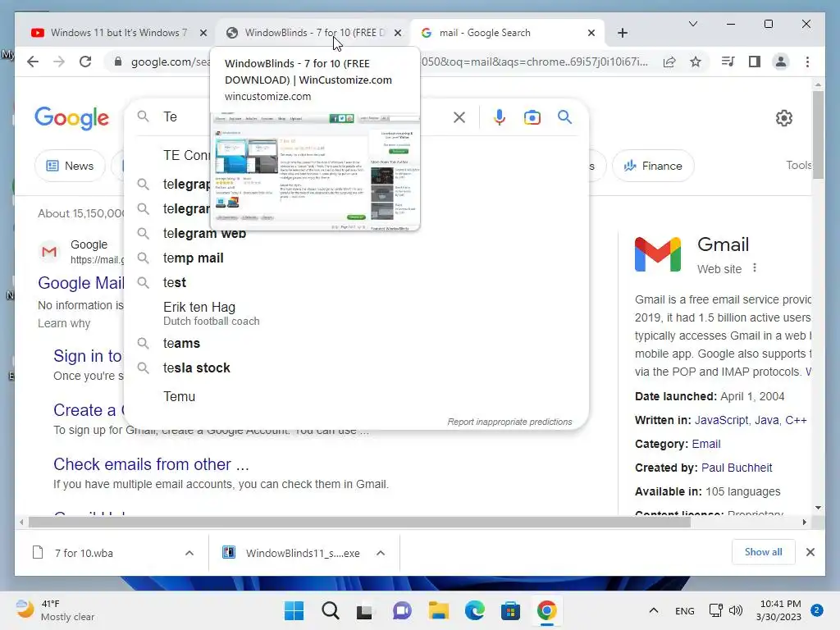Image resolution: width=840 pixels, height=630 pixels.
Task: Open Check emails from other link
Action: click(151, 464)
